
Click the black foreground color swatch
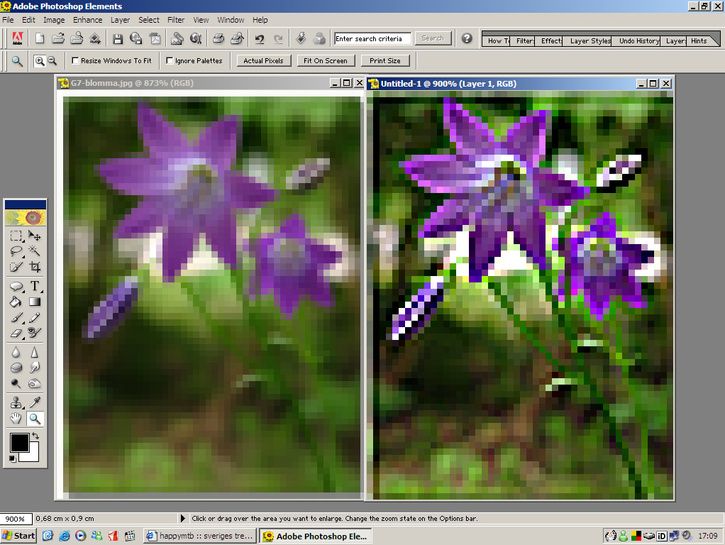click(x=18, y=443)
